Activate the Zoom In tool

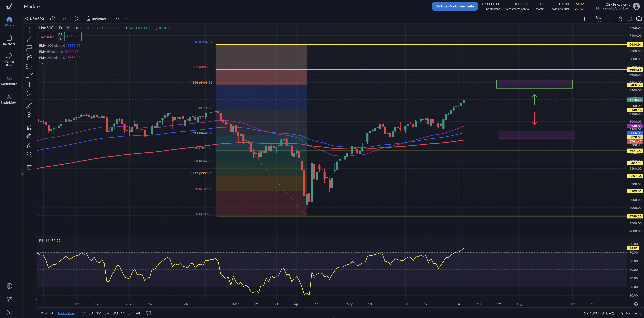[29, 115]
